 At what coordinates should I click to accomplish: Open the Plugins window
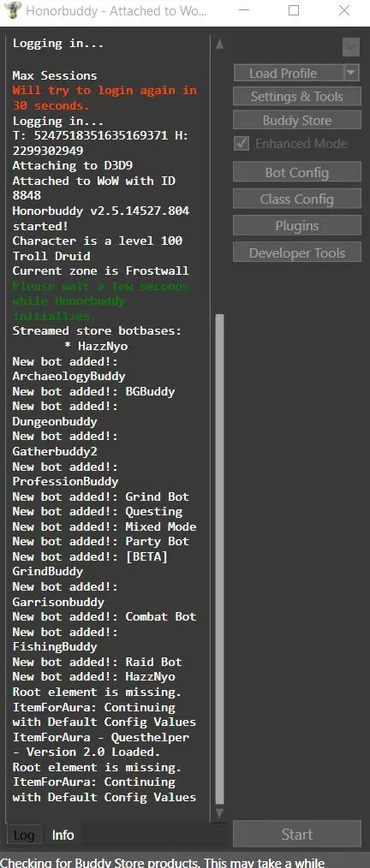coord(297,226)
